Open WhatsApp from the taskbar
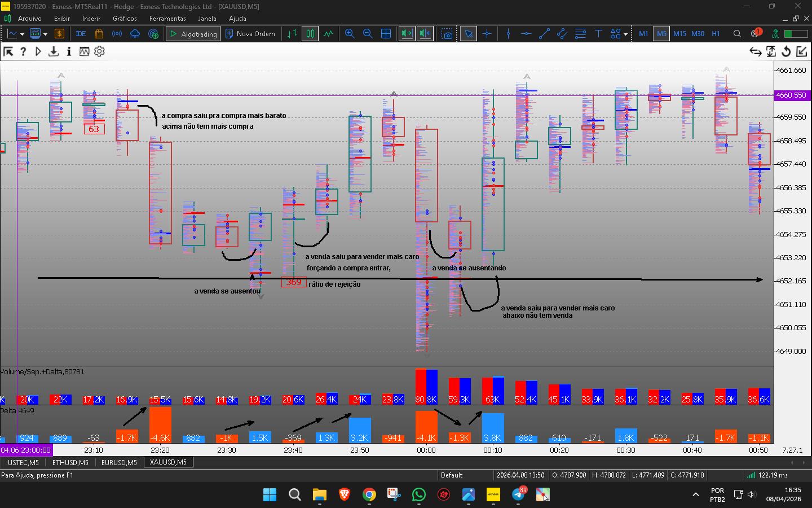This screenshot has height=508, width=812. (418, 494)
